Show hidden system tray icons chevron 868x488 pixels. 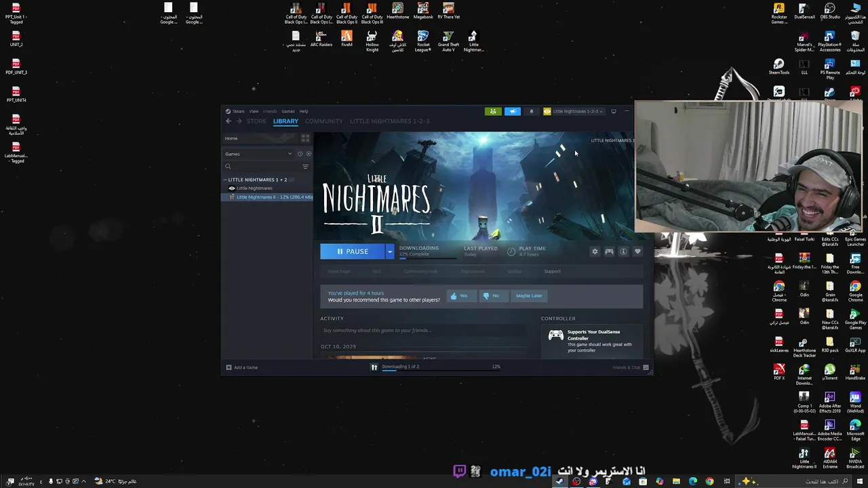tap(83, 481)
